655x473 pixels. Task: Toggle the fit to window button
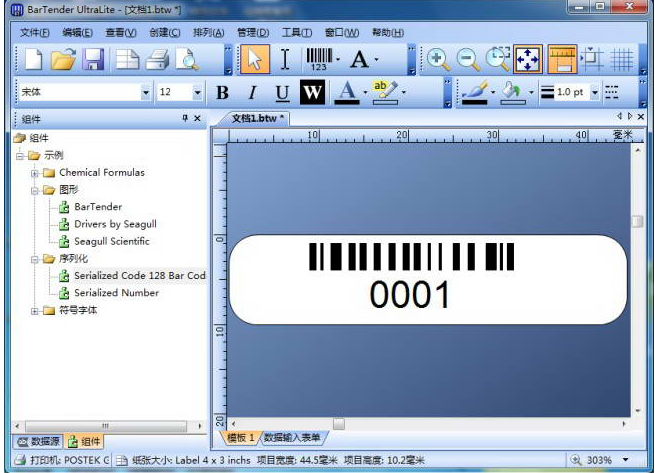click(x=528, y=59)
